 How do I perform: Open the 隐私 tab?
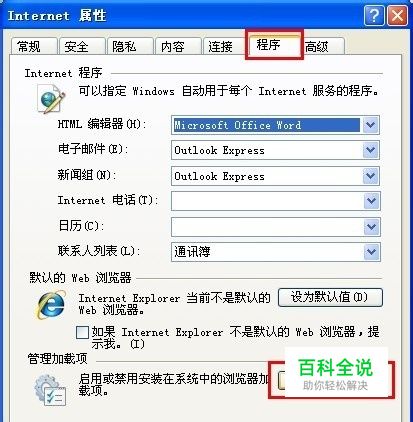(130, 46)
